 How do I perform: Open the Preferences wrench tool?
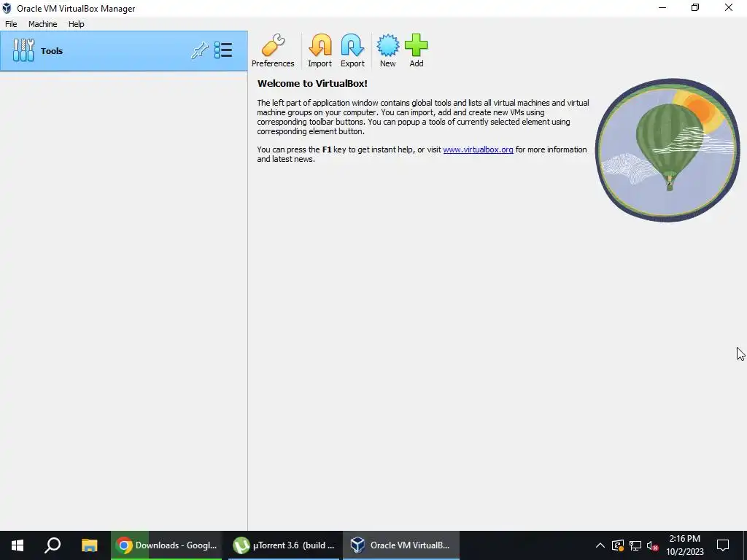click(x=273, y=50)
